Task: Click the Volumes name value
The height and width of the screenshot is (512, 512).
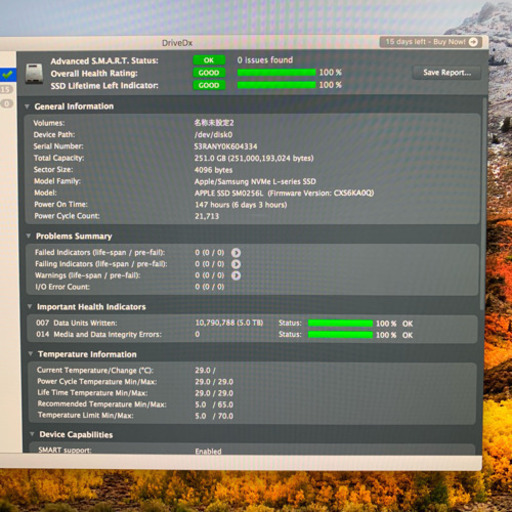Action: (214, 123)
